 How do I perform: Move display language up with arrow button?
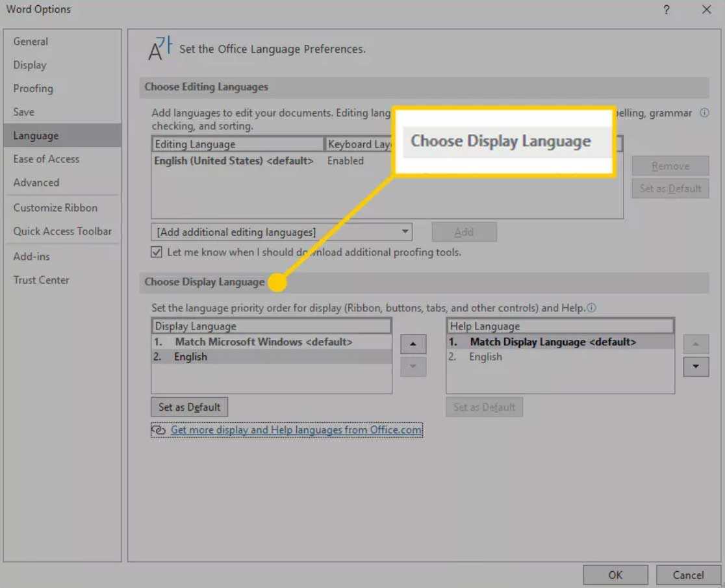point(413,344)
